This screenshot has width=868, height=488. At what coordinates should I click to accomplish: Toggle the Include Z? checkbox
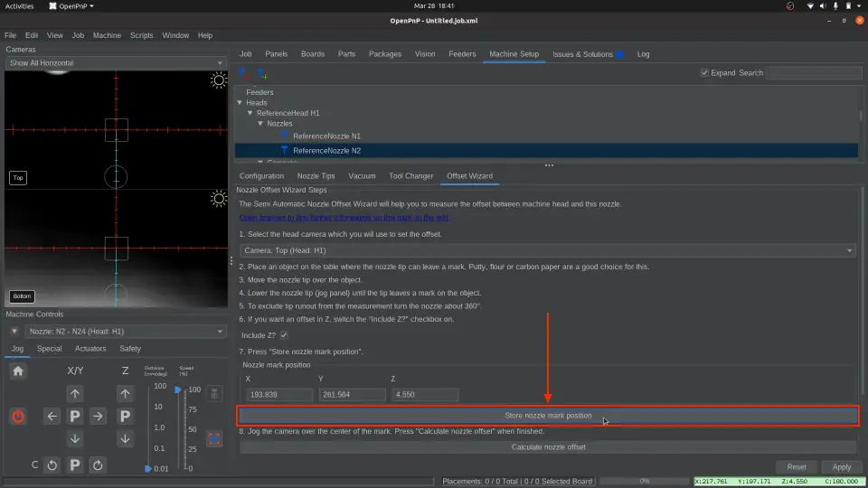point(284,335)
